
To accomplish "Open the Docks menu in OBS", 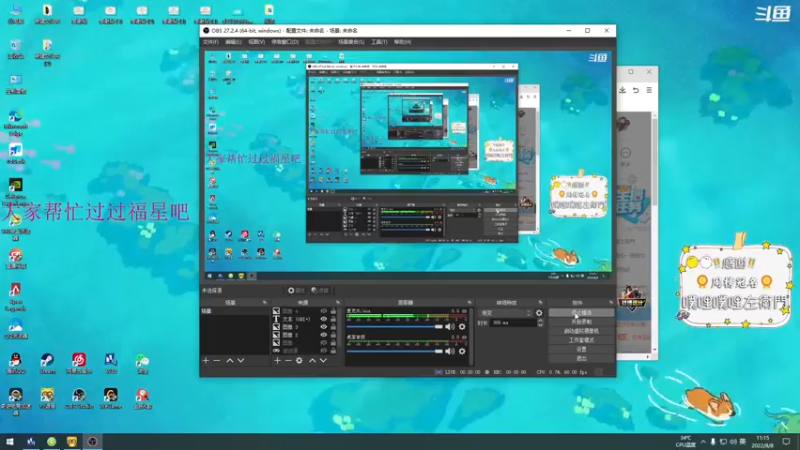I will pos(285,42).
